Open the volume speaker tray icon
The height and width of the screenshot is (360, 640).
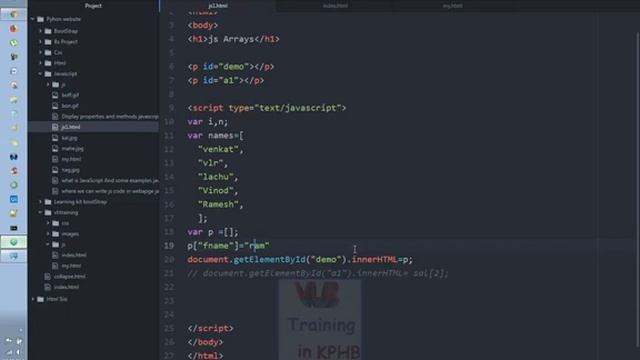(18, 352)
